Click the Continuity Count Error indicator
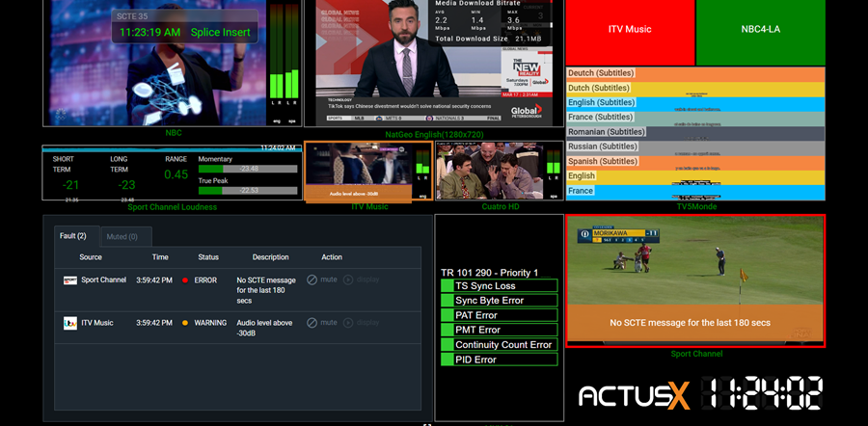 pyautogui.click(x=448, y=345)
